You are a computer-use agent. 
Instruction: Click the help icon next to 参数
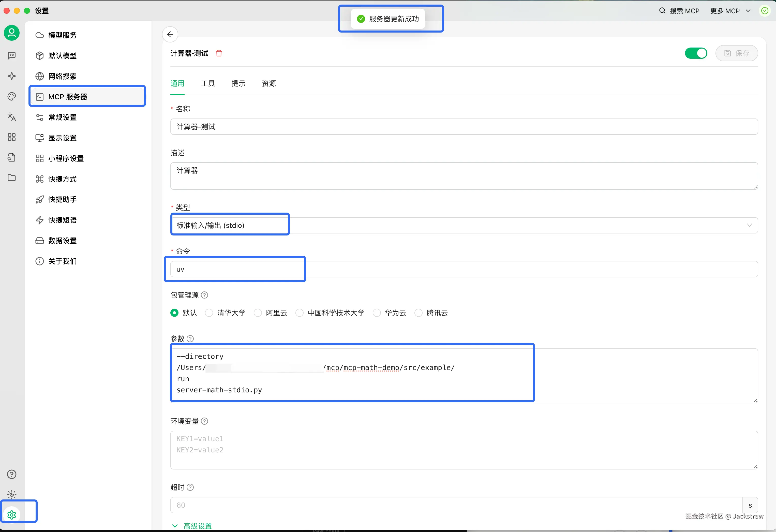pyautogui.click(x=190, y=339)
